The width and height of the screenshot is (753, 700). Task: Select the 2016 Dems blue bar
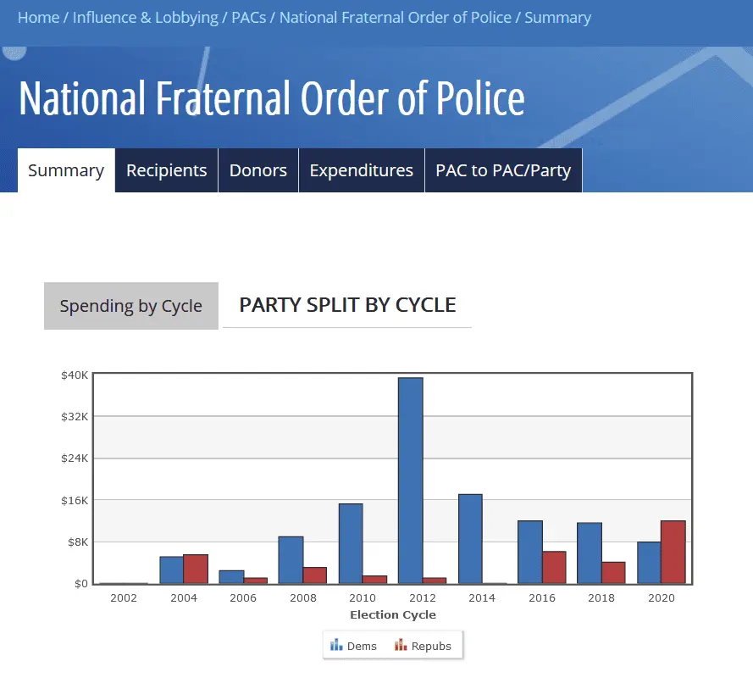point(530,552)
